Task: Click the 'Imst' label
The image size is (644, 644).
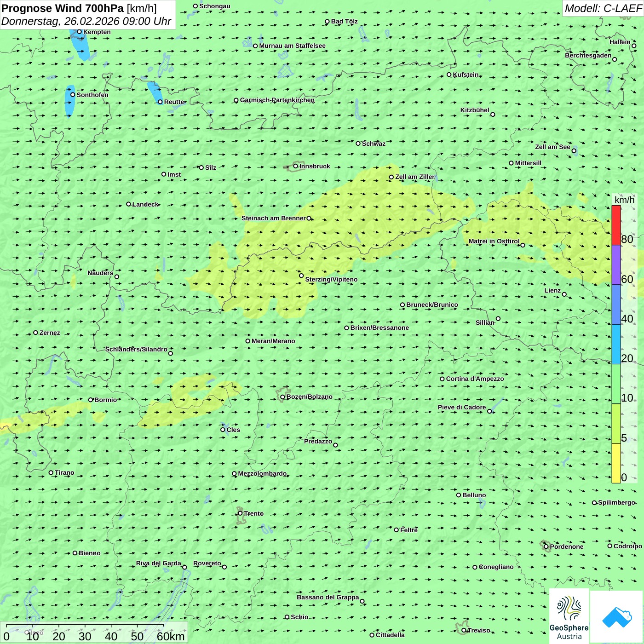Action: pyautogui.click(x=174, y=174)
